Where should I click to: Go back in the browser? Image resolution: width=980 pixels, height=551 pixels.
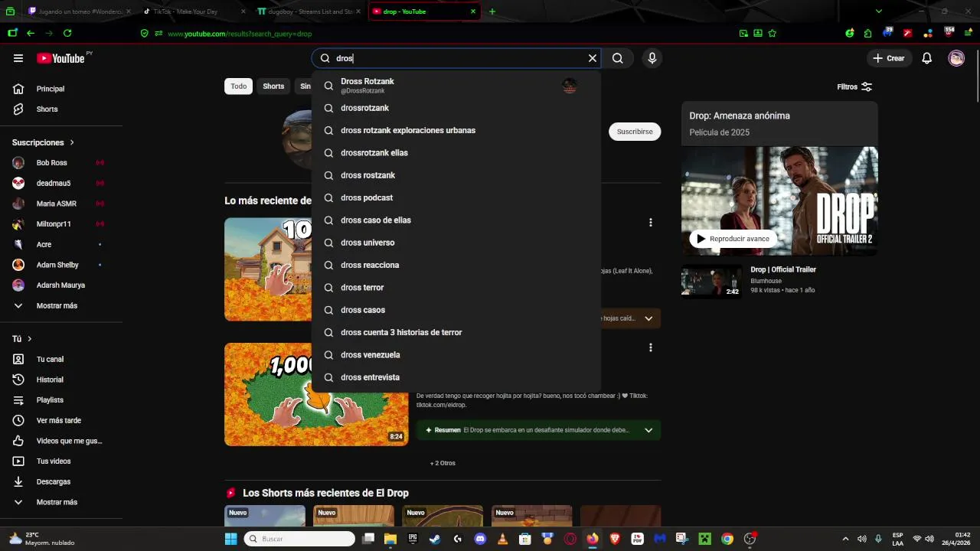coord(31,33)
